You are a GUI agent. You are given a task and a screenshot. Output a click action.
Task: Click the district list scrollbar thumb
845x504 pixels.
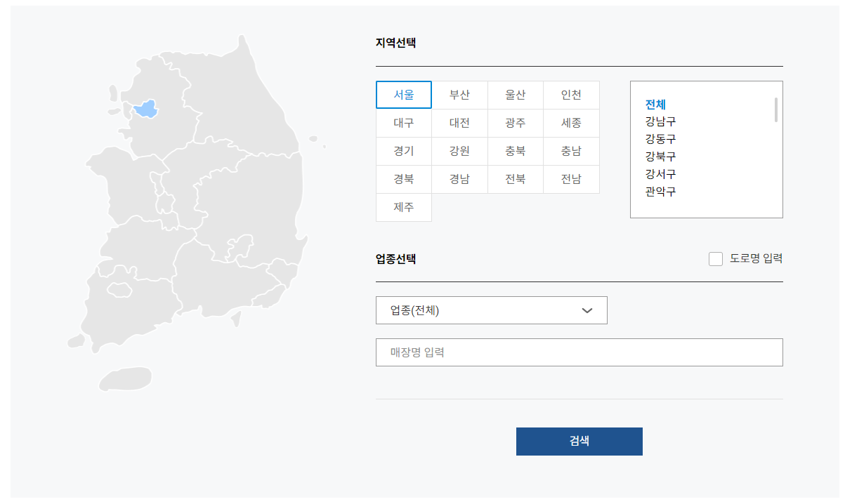[x=776, y=110]
